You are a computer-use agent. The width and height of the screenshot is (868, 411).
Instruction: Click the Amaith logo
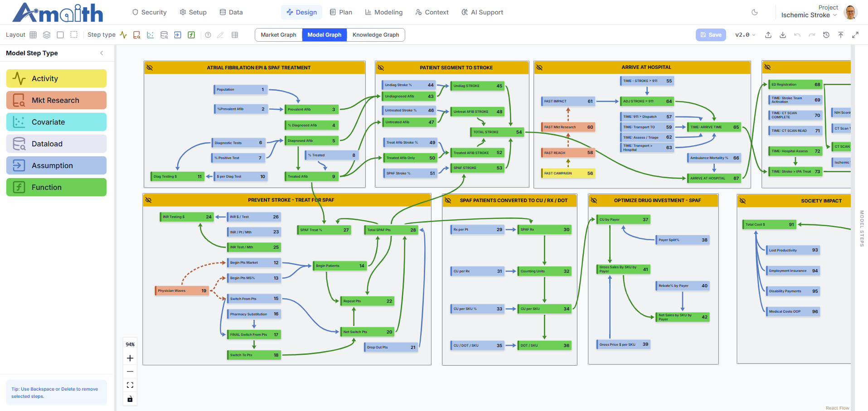tap(58, 13)
